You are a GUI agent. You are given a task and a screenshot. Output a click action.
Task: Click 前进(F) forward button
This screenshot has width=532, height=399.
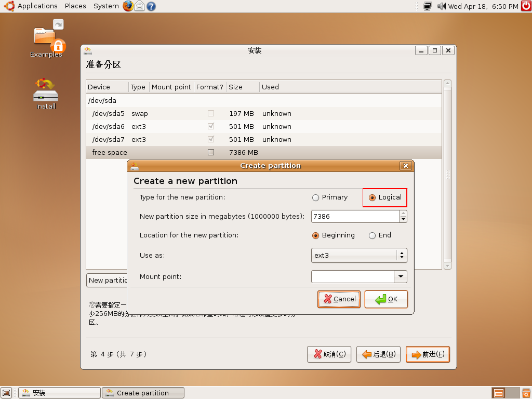tap(428, 354)
